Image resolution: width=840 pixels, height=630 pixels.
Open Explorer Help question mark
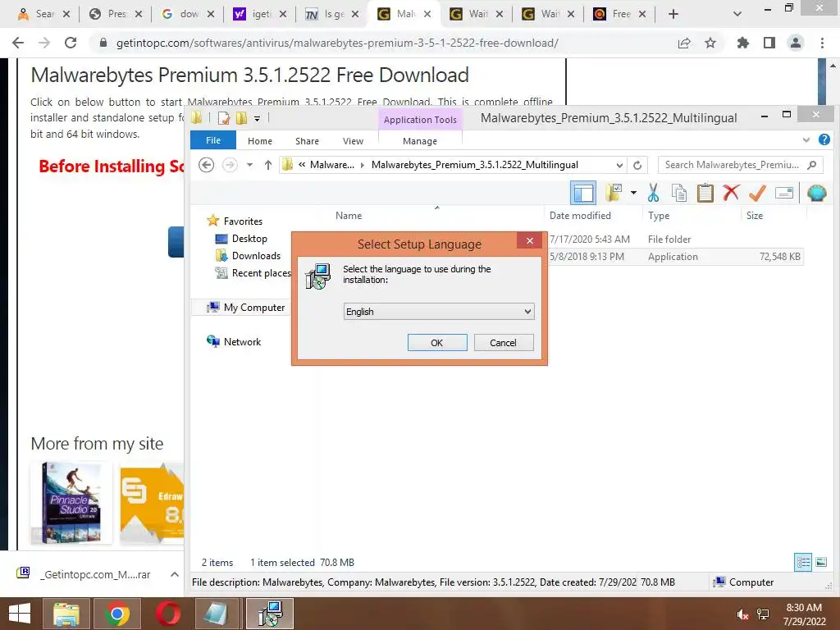coord(824,139)
